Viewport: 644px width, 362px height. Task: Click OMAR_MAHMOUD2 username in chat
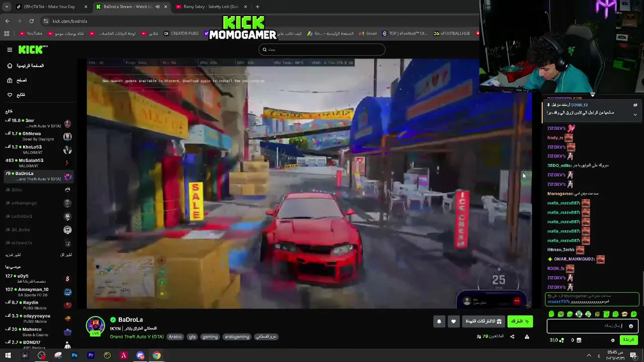click(x=574, y=259)
